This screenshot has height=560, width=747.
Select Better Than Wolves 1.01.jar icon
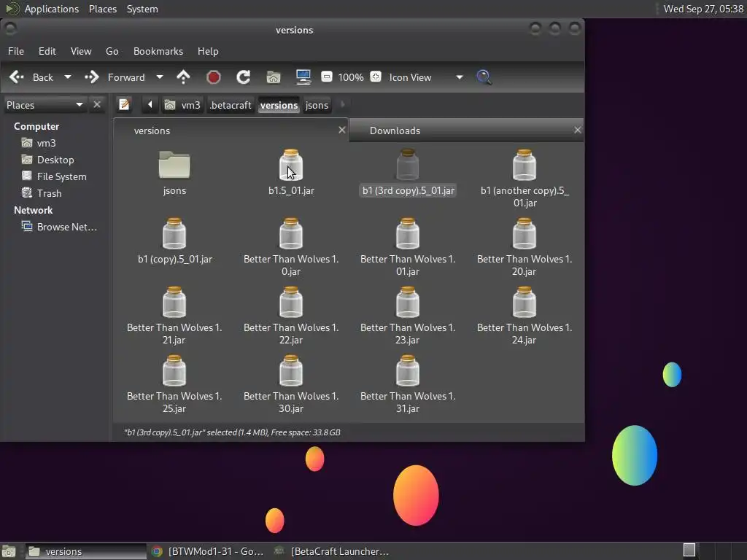coord(408,233)
